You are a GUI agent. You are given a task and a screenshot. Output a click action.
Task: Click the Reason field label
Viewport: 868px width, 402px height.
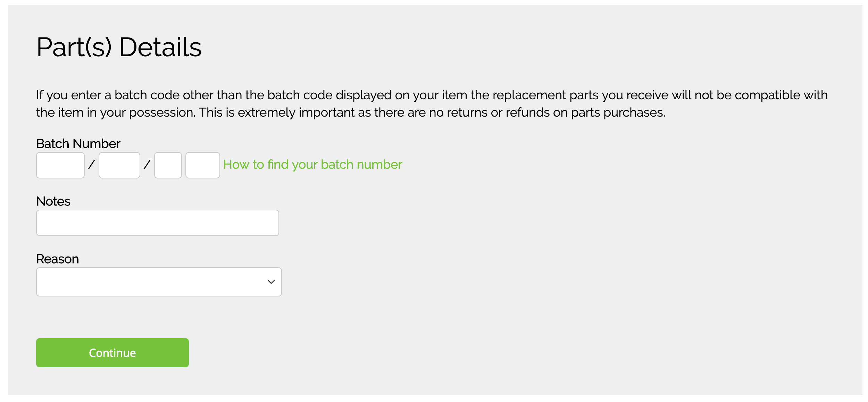tap(57, 259)
